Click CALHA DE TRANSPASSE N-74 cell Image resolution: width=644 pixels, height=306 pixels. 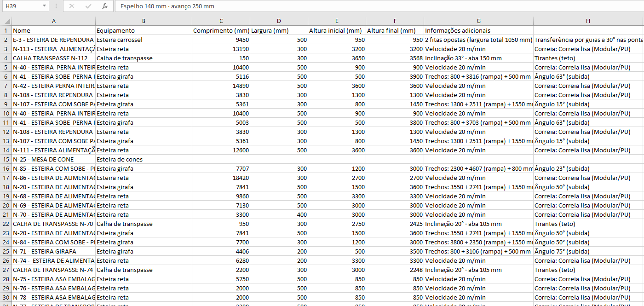(54, 270)
